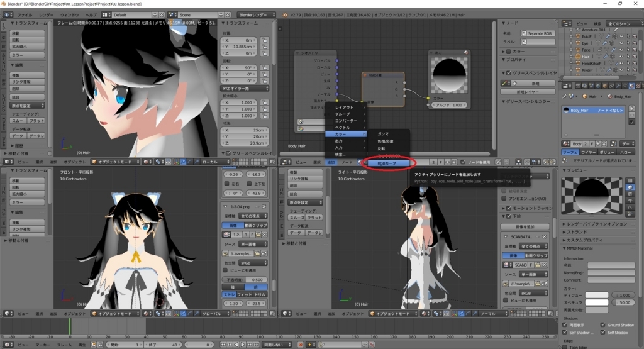Click the timeline auto-keyframe record button

tap(301, 345)
